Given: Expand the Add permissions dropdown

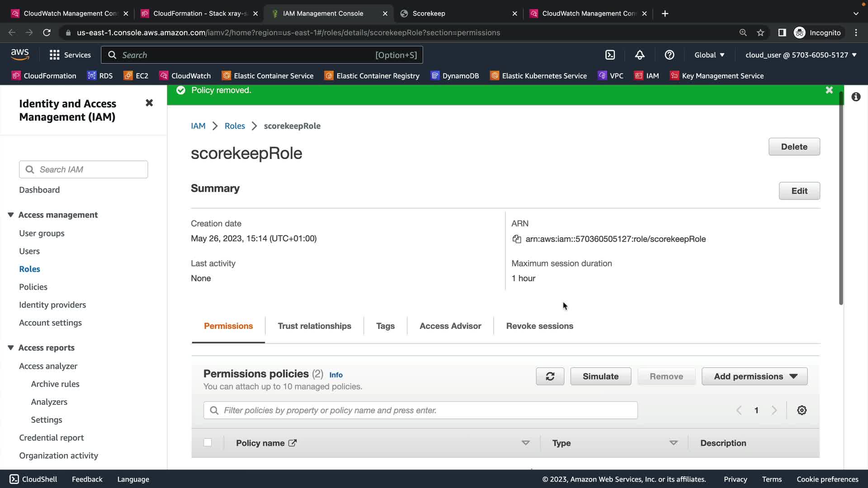Looking at the screenshot, I should 754,376.
